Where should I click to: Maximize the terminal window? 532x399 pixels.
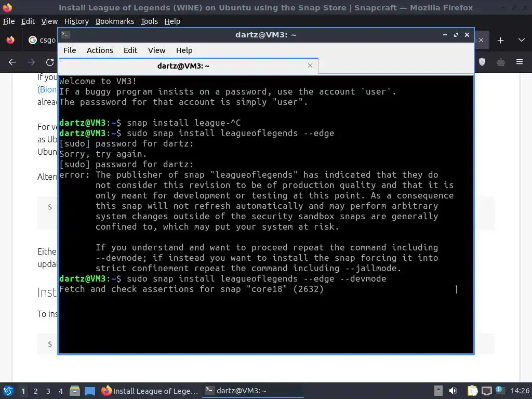pyautogui.click(x=456, y=35)
